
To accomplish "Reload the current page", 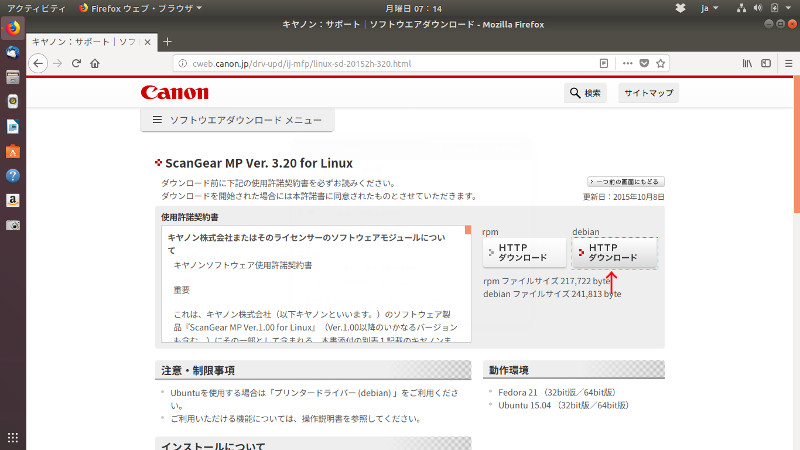I will 76,63.
